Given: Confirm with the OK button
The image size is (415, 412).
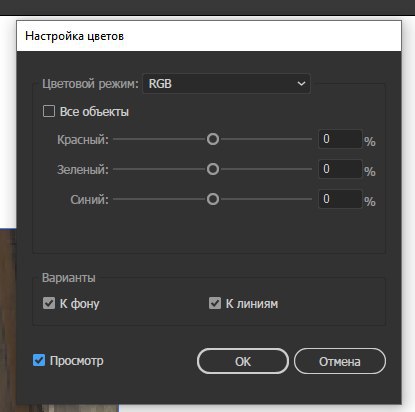Looking at the screenshot, I should pos(243,361).
